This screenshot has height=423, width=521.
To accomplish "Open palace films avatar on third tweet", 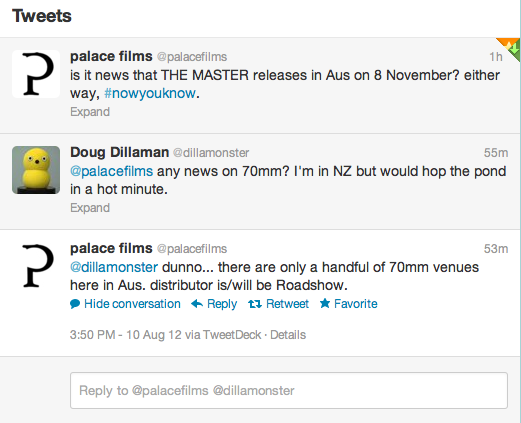I will point(36,266).
